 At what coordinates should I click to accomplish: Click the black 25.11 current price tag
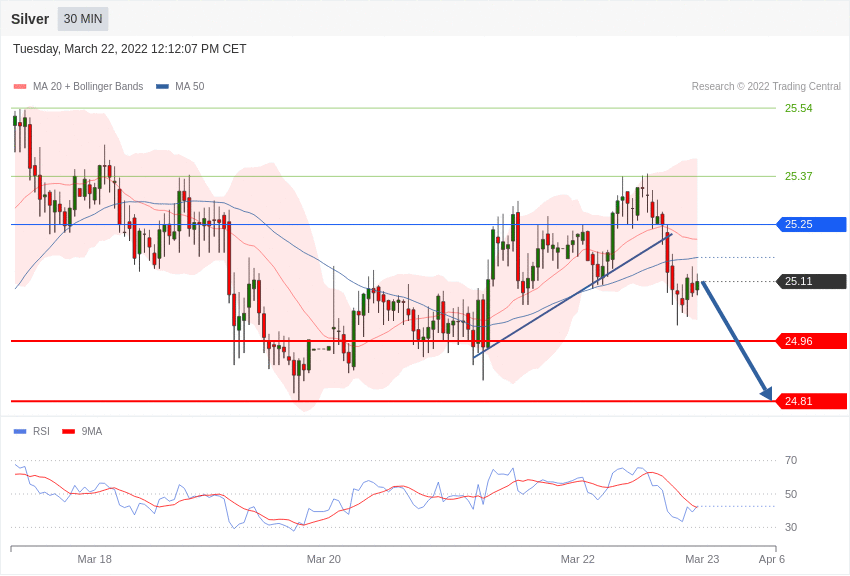pos(812,281)
